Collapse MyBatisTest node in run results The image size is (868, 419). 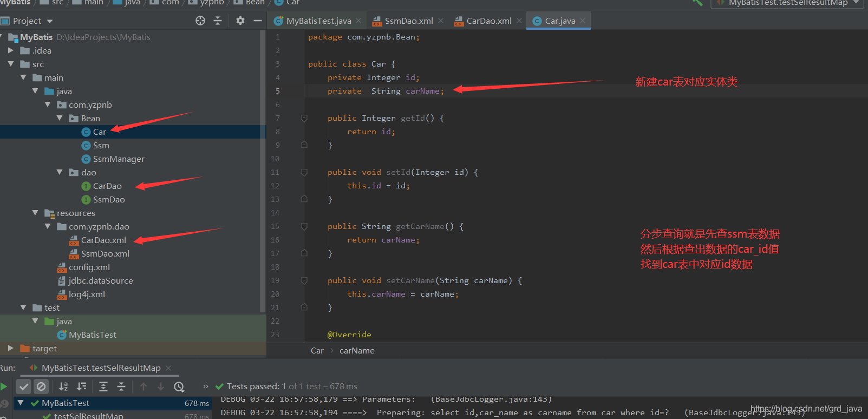(x=21, y=403)
